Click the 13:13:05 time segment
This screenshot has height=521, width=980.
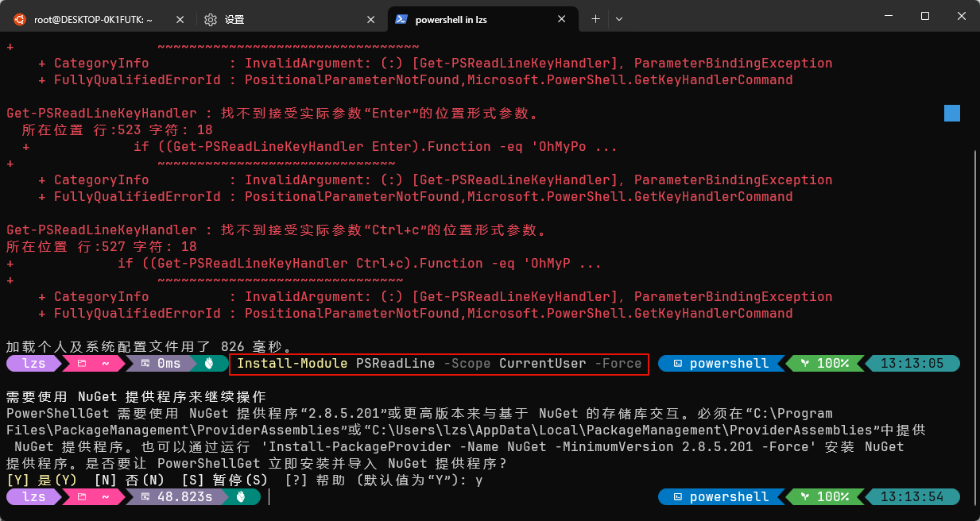tap(911, 364)
